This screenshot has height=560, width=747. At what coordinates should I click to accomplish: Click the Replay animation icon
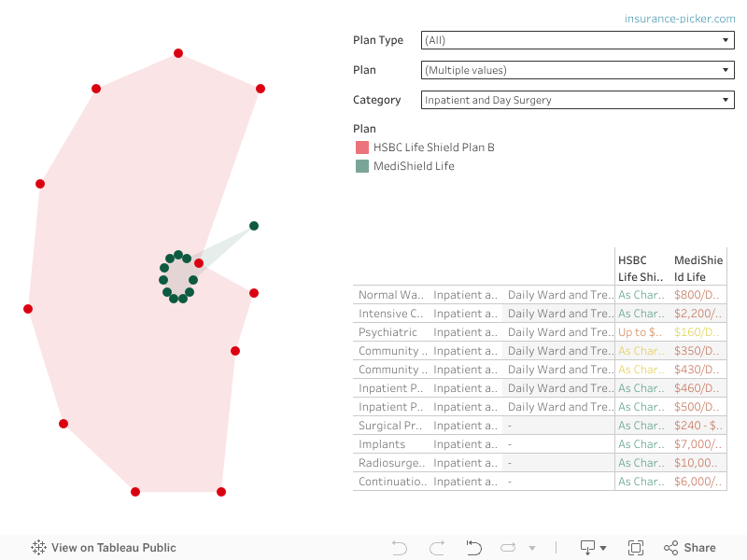click(x=473, y=548)
